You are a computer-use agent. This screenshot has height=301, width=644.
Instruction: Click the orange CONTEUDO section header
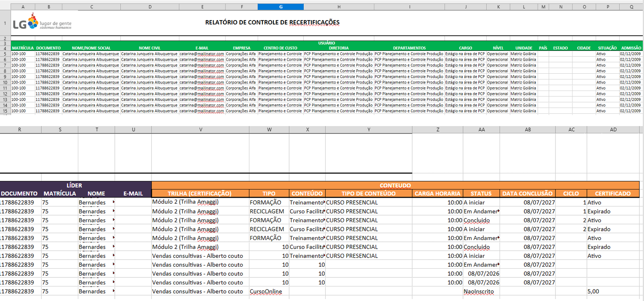click(x=395, y=185)
